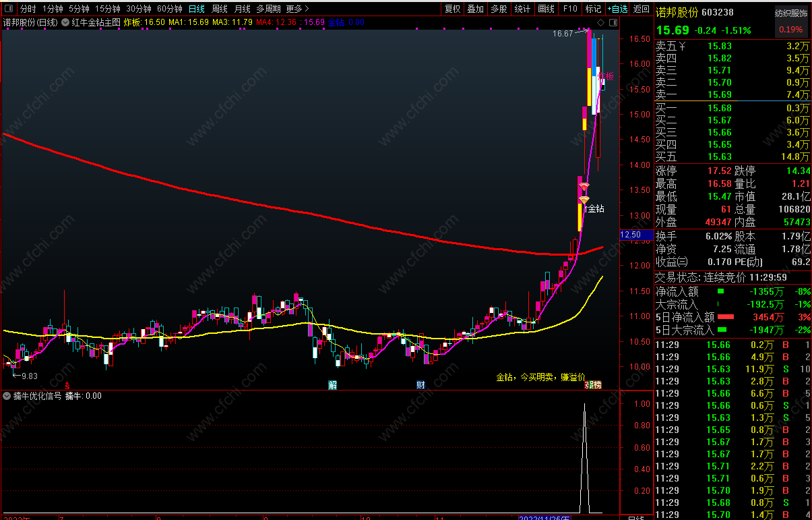812x520 pixels.
Task: Click the 2022/11/25 date marker on time axis
Action: point(544,517)
